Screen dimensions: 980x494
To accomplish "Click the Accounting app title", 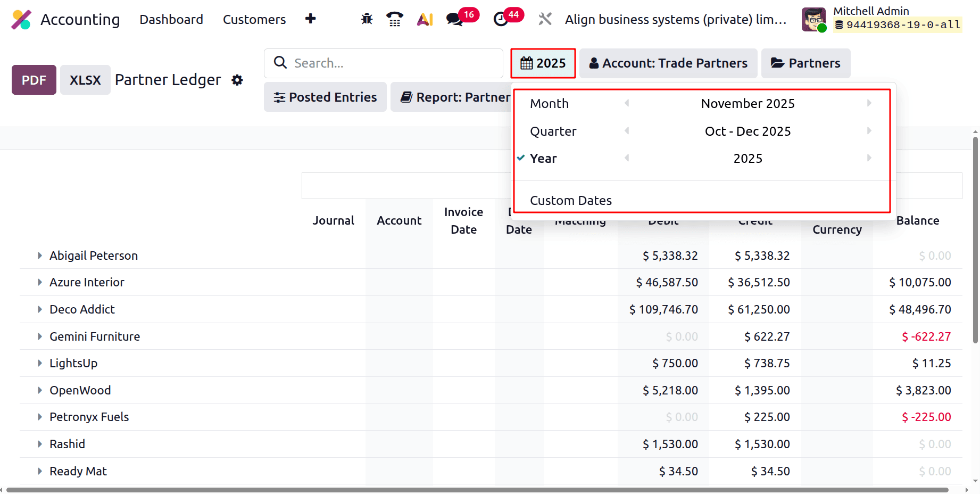I will pyautogui.click(x=80, y=20).
